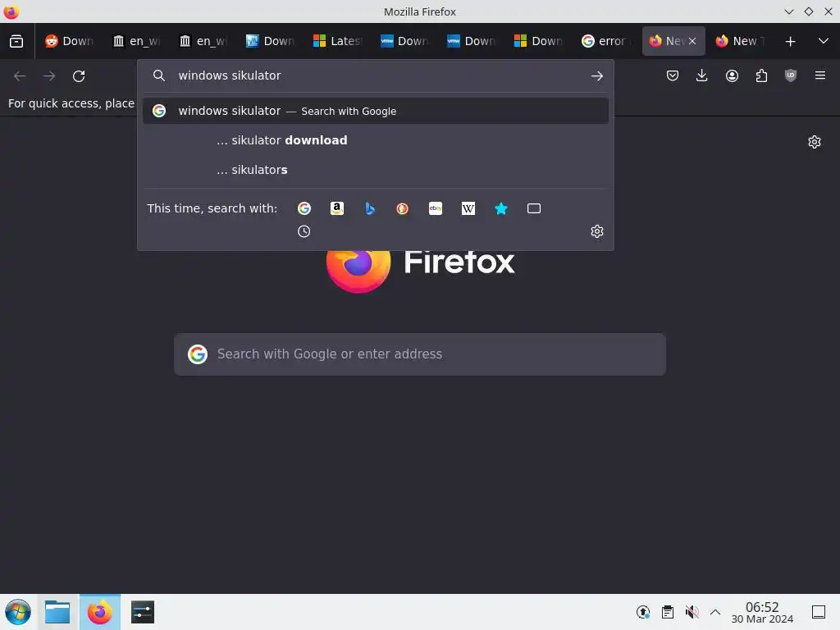Open file manager from taskbar
840x630 pixels.
point(57,612)
